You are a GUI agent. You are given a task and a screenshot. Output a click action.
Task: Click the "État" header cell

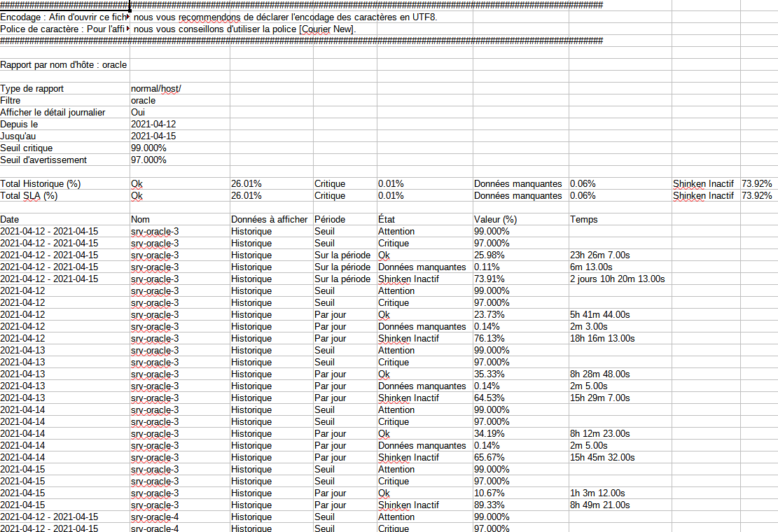click(x=387, y=220)
